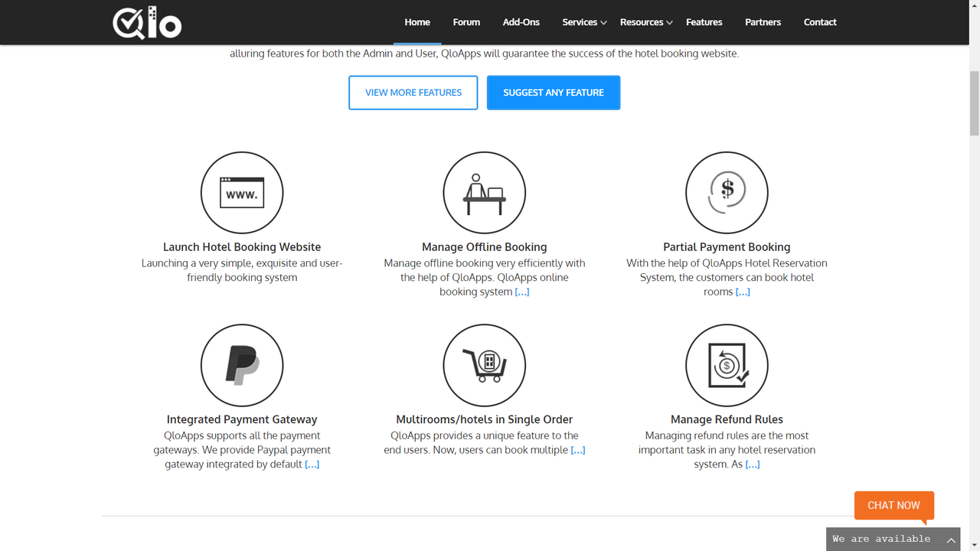Click the page vertical scrollbar thumb
Image resolution: width=980 pixels, height=551 pixels.
click(x=974, y=103)
